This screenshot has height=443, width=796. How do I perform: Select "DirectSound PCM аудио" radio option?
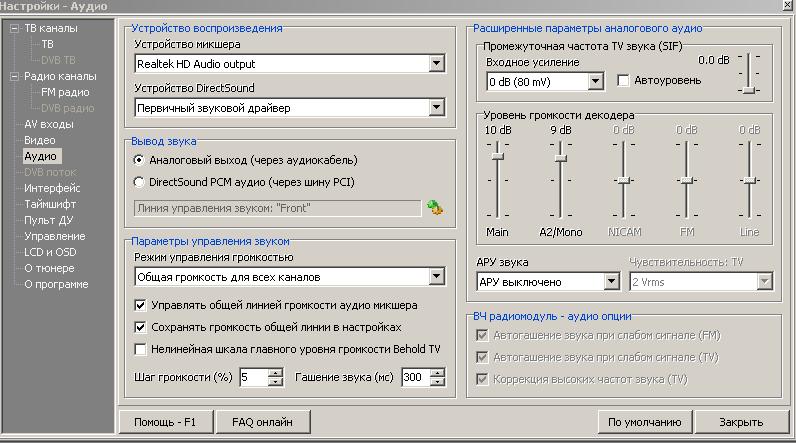(140, 182)
